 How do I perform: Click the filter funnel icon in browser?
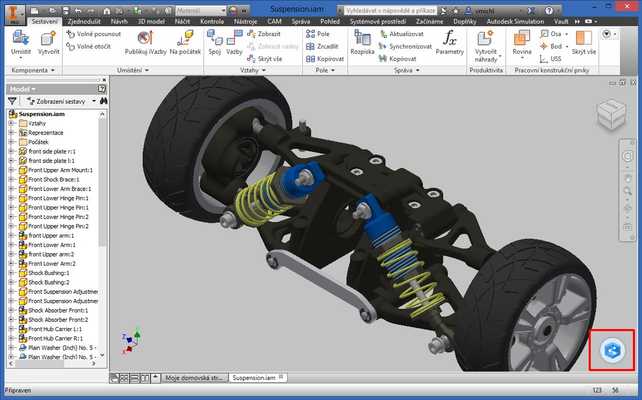[12, 101]
